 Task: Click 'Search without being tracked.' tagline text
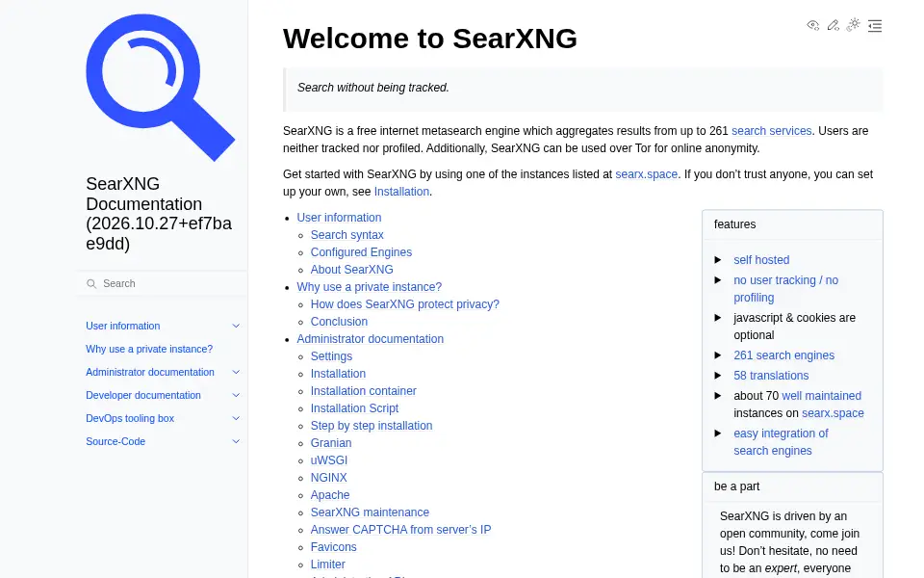tap(373, 88)
